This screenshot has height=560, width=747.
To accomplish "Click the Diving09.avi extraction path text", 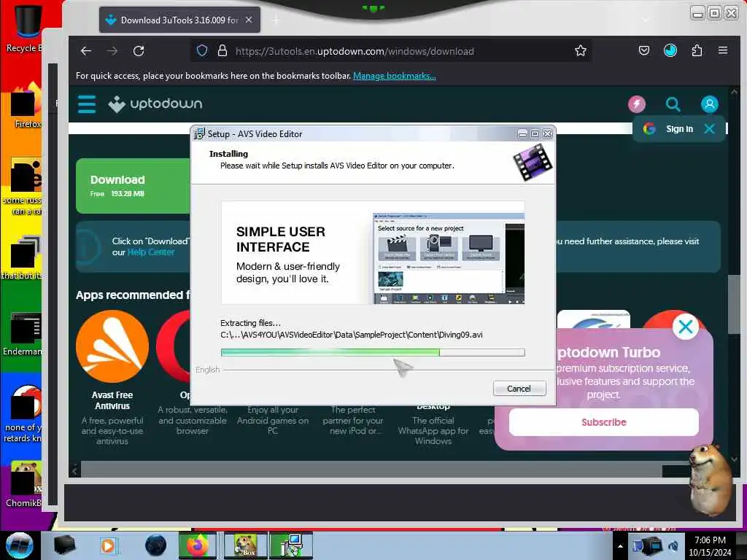I will point(352,335).
